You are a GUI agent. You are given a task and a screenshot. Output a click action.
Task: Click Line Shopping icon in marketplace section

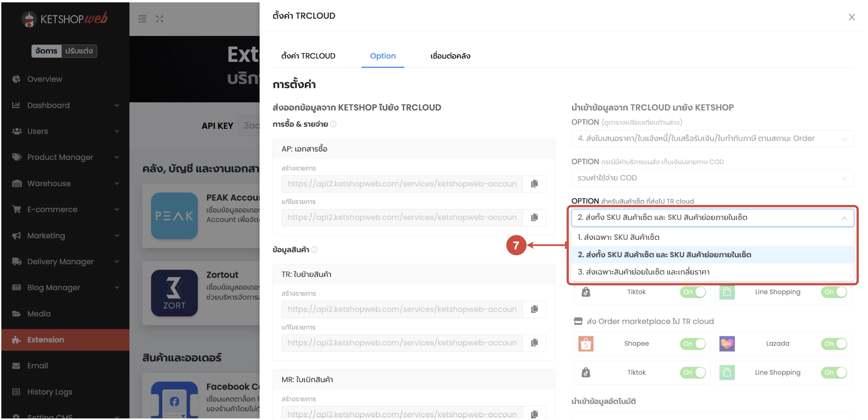pos(727,372)
